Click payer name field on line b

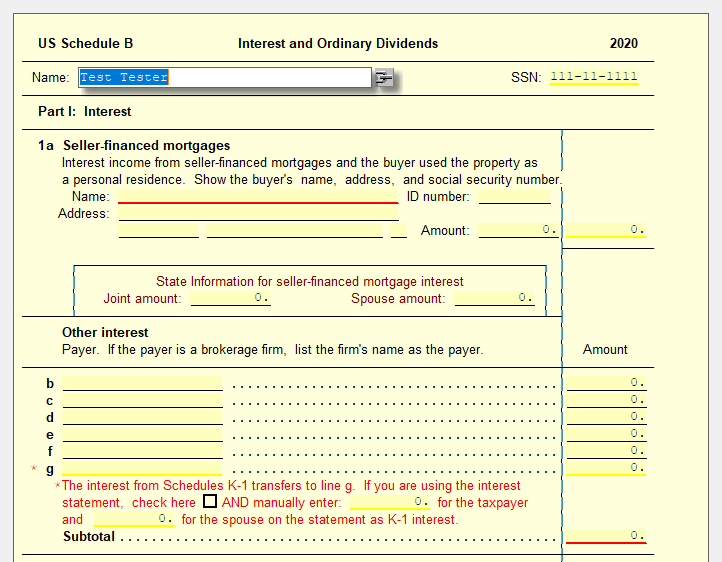[x=143, y=383]
